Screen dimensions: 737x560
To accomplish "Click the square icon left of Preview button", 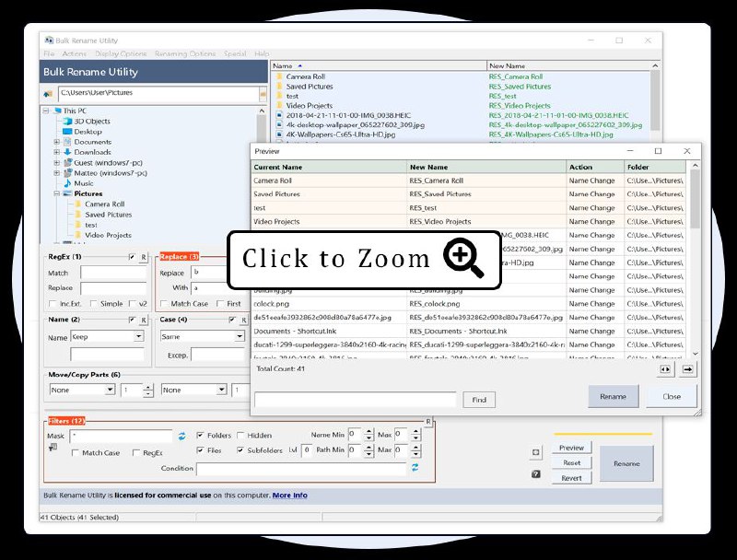I will click(536, 452).
